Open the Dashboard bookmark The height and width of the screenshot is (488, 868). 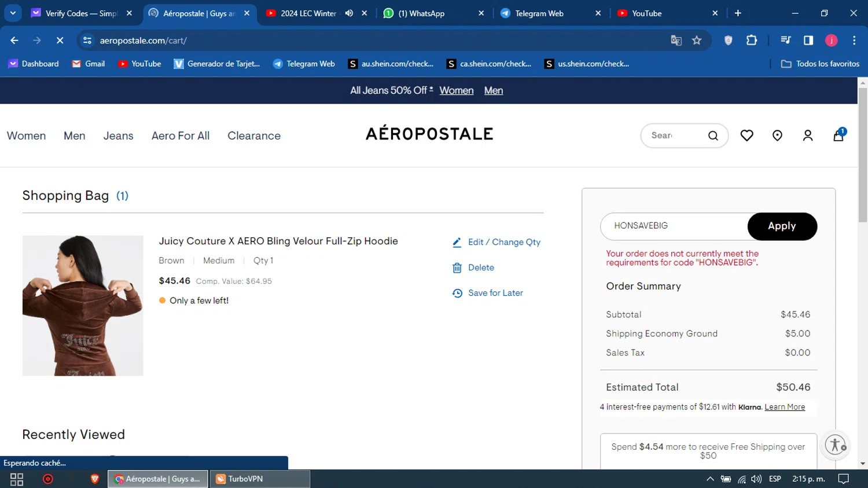(34, 64)
